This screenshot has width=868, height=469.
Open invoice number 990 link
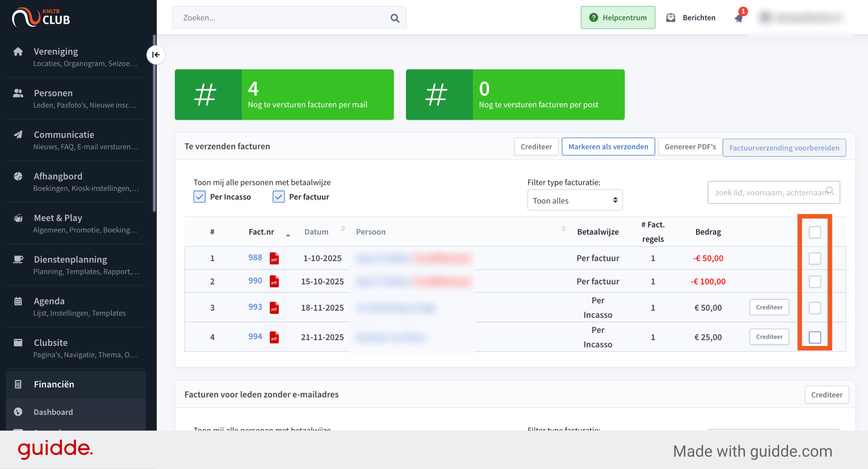click(255, 280)
